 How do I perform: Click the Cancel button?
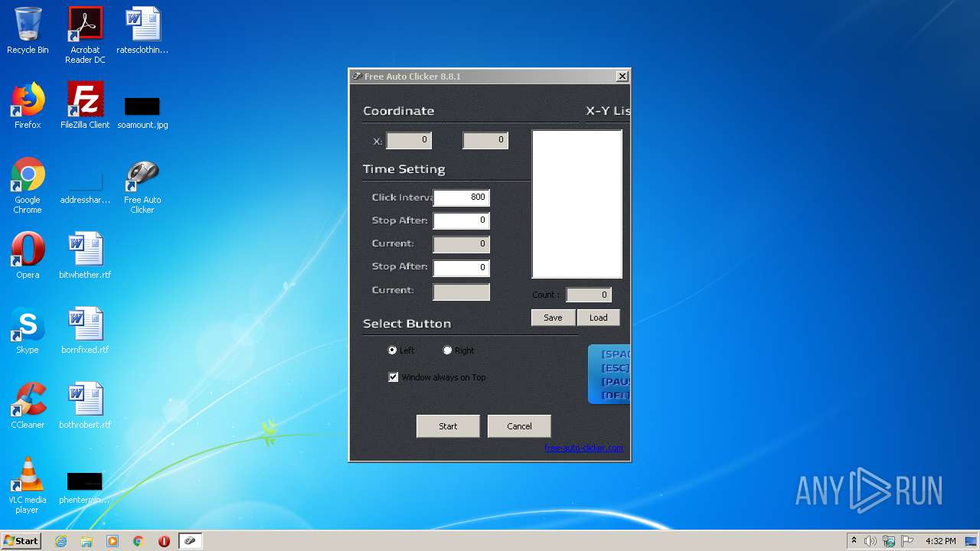tap(519, 426)
